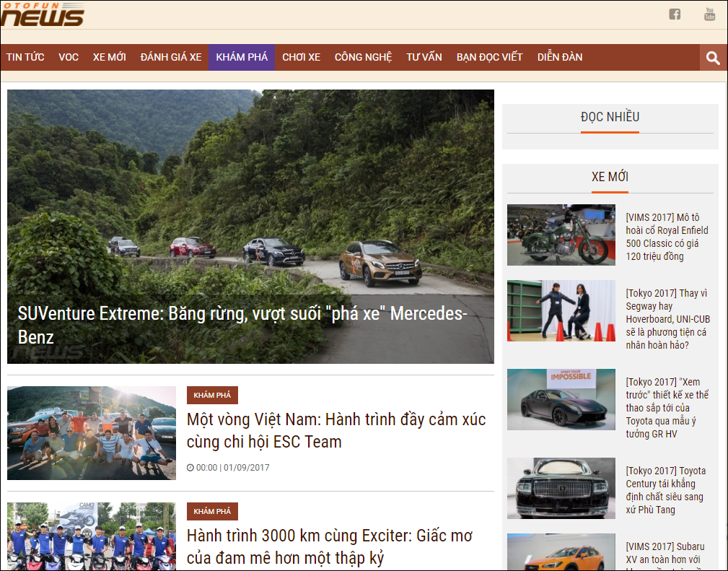Open the CHƠI XE menu item
The image size is (728, 571).
point(302,57)
